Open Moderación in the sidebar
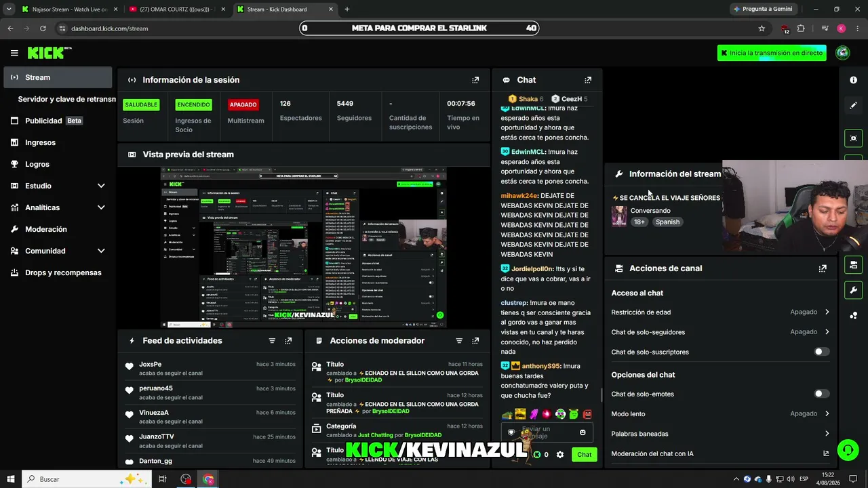 tap(58, 229)
